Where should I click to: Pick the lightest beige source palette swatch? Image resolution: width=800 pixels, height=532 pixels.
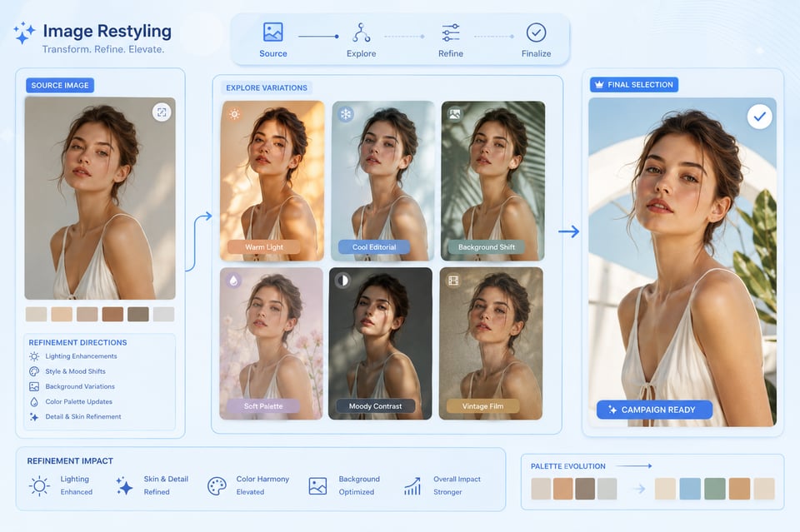click(36, 314)
